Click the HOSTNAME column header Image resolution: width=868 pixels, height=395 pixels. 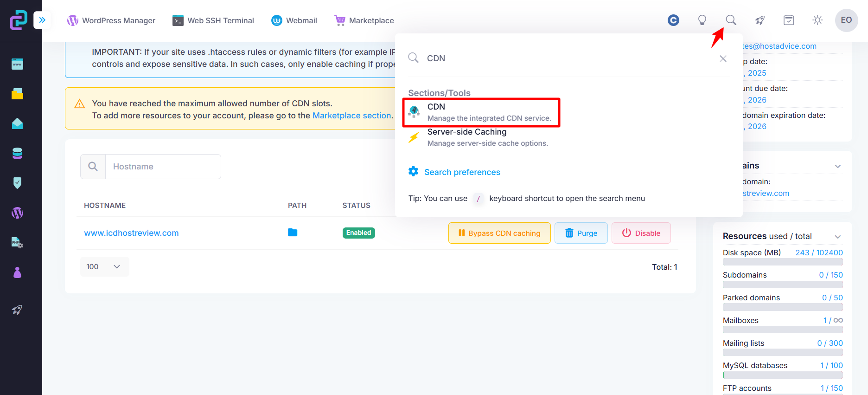(x=105, y=206)
